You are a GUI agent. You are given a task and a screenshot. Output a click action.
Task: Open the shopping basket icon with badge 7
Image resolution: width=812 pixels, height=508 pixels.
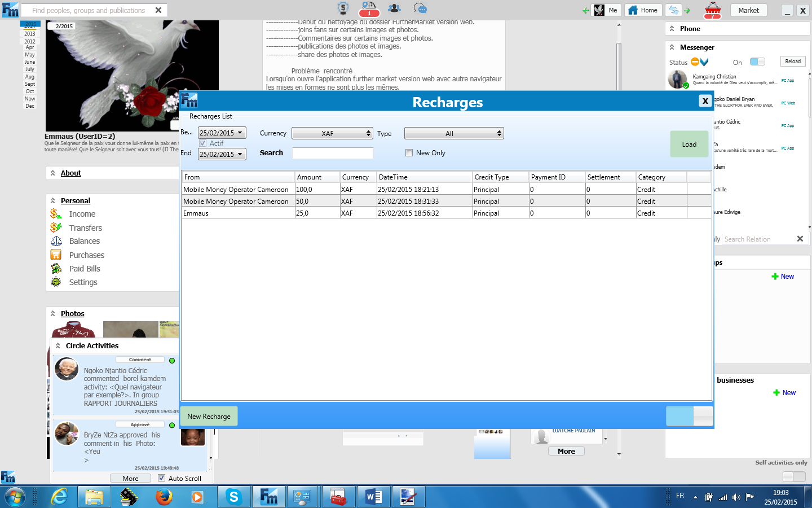713,10
